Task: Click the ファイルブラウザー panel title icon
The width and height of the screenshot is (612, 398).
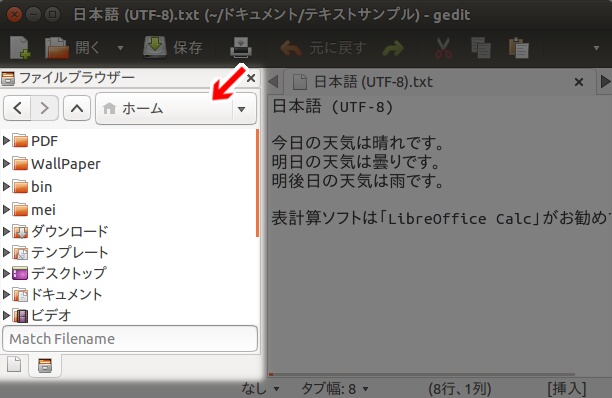Action: 8,78
